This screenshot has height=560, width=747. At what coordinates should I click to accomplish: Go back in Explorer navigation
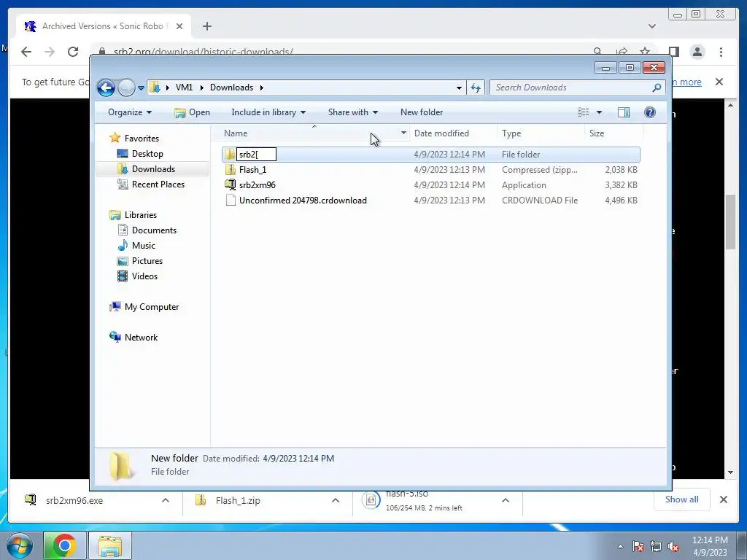click(106, 87)
